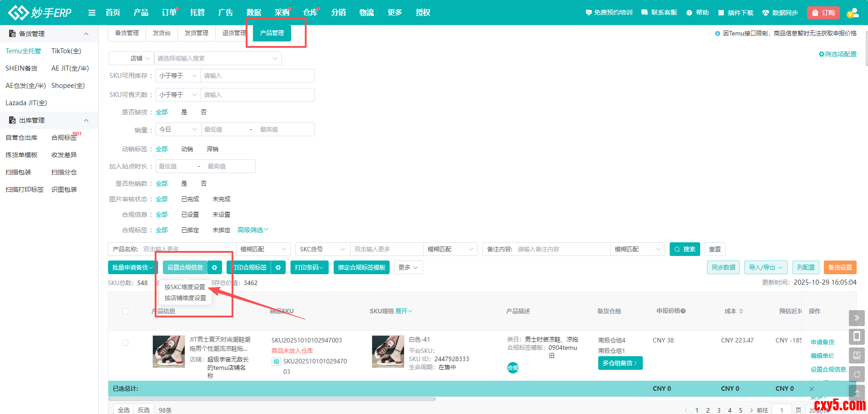Viewport: 868px width, 414px height.
Task: Click the 申报价格 question mark icon
Action: pyautogui.click(x=683, y=311)
